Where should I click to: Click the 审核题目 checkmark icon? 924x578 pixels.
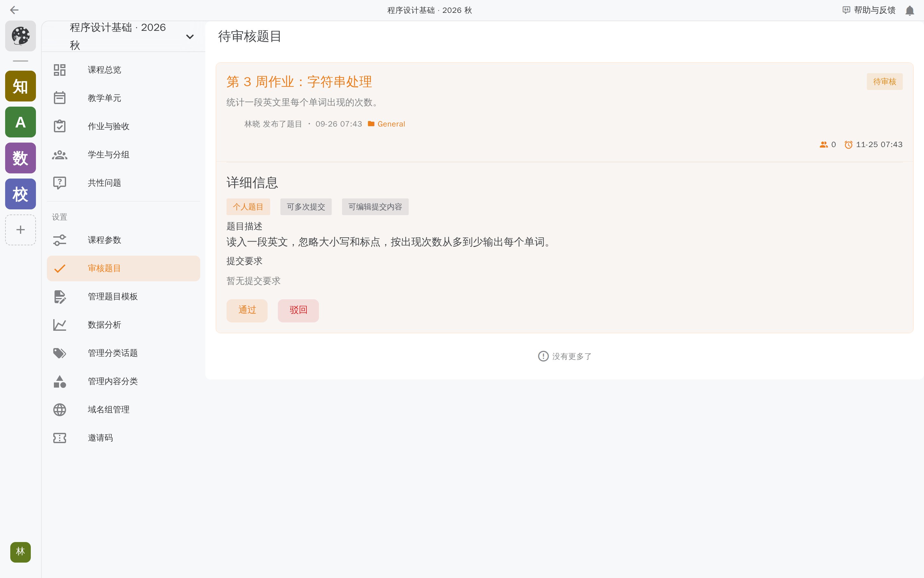[x=60, y=268]
